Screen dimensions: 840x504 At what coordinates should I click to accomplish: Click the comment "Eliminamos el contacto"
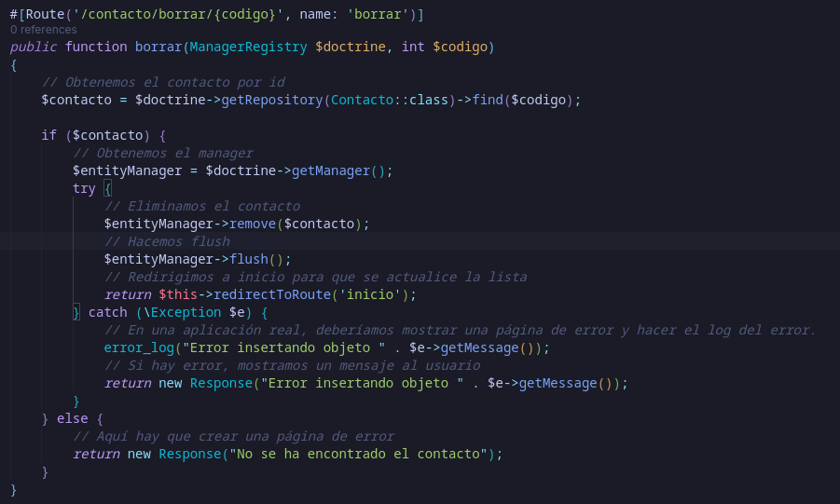(202, 206)
